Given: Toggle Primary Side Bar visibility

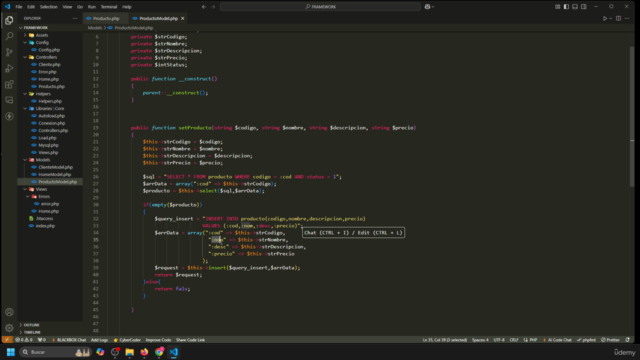Looking at the screenshot, I should click(x=566, y=7).
